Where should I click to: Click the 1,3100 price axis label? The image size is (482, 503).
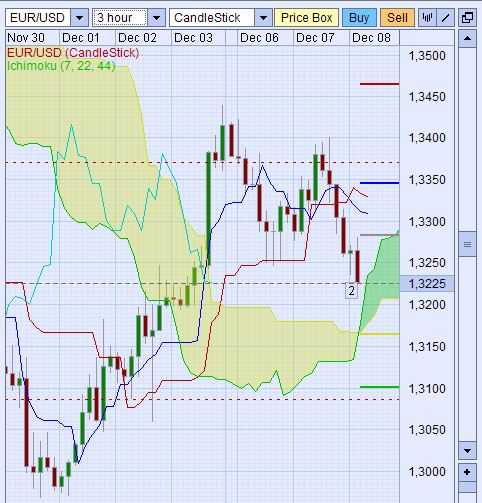click(x=427, y=388)
